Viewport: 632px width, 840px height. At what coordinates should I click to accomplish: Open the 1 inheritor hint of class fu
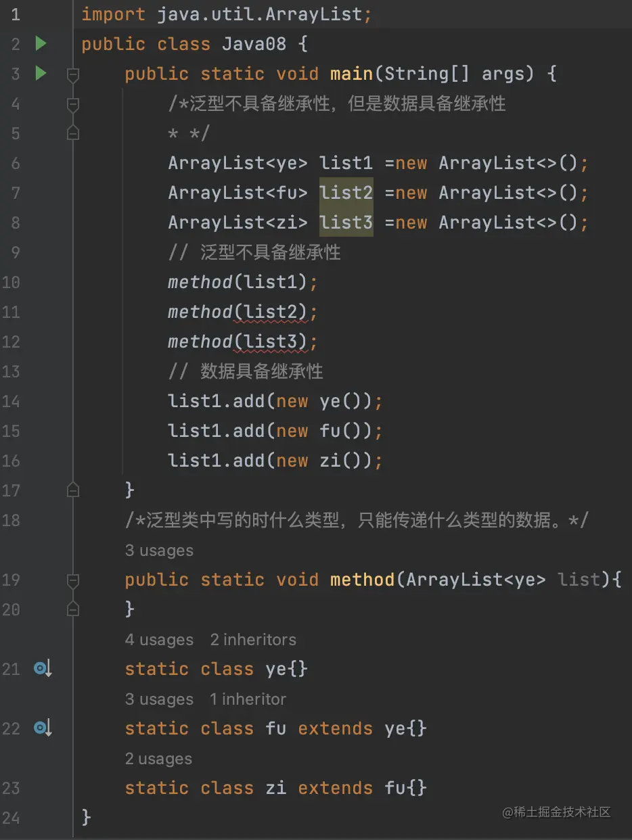coord(248,699)
